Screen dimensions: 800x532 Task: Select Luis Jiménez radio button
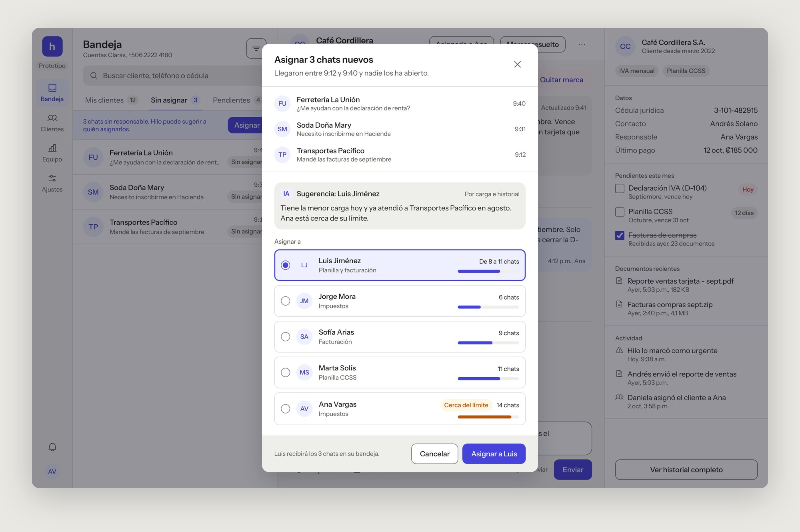click(x=285, y=265)
